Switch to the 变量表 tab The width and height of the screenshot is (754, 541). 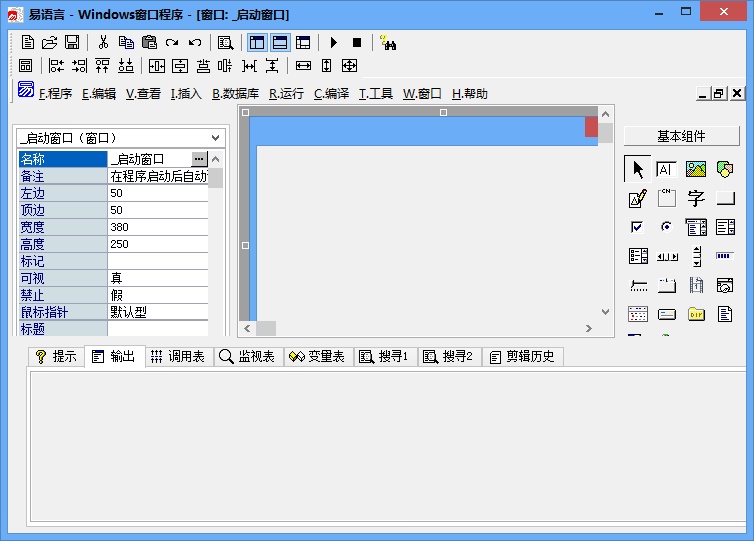317,356
